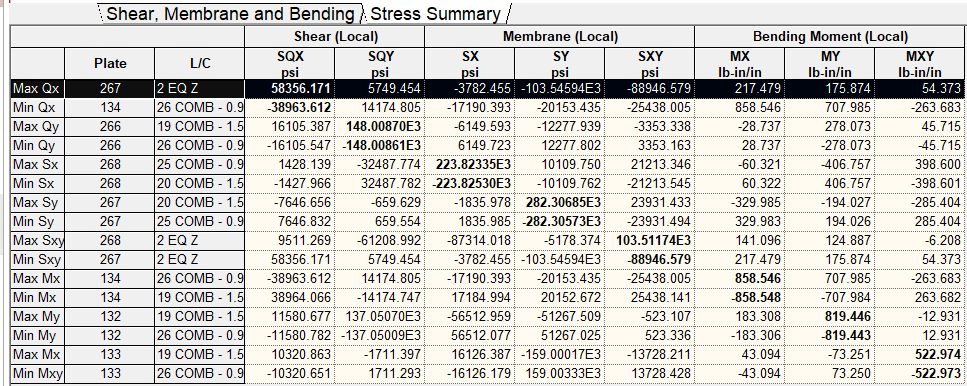Click the Min Mxy row header

(x=38, y=373)
